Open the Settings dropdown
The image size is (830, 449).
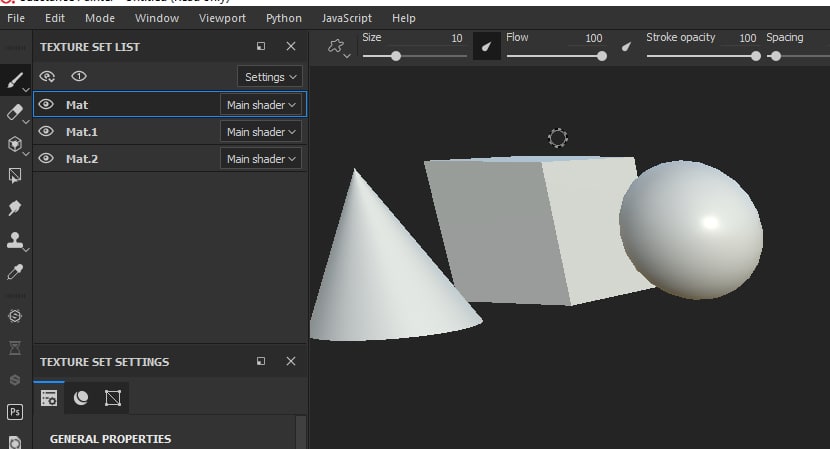[x=270, y=77]
